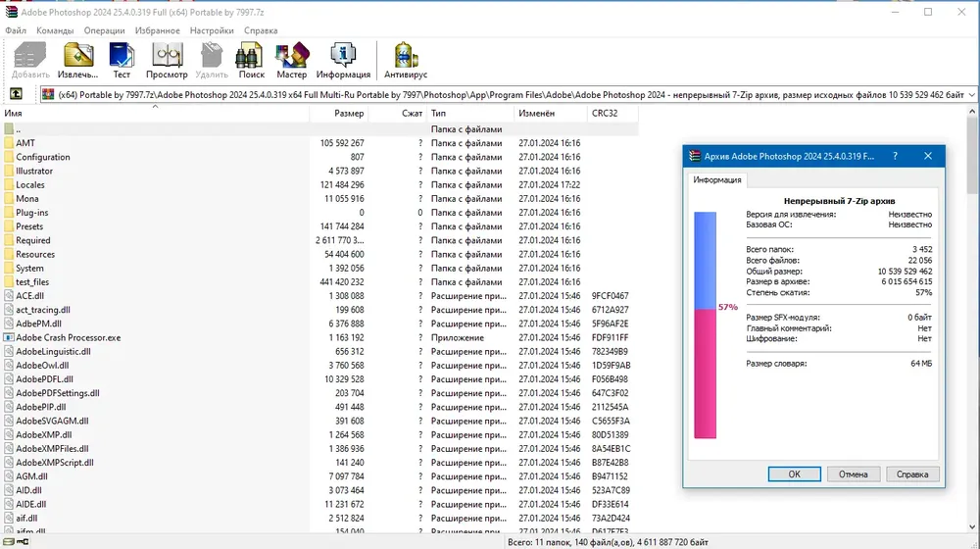
Task: Select the Locales folder icon
Action: pos(9,184)
